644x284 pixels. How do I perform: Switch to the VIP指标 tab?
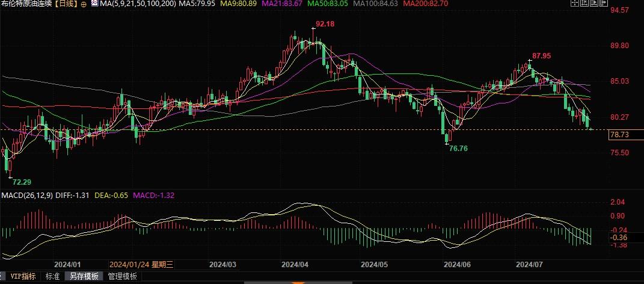(23, 276)
